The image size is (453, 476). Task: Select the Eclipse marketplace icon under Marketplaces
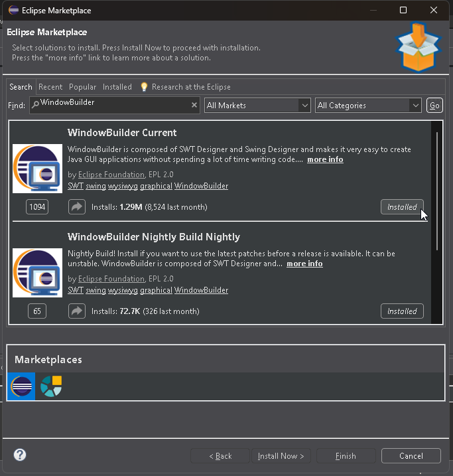21,386
